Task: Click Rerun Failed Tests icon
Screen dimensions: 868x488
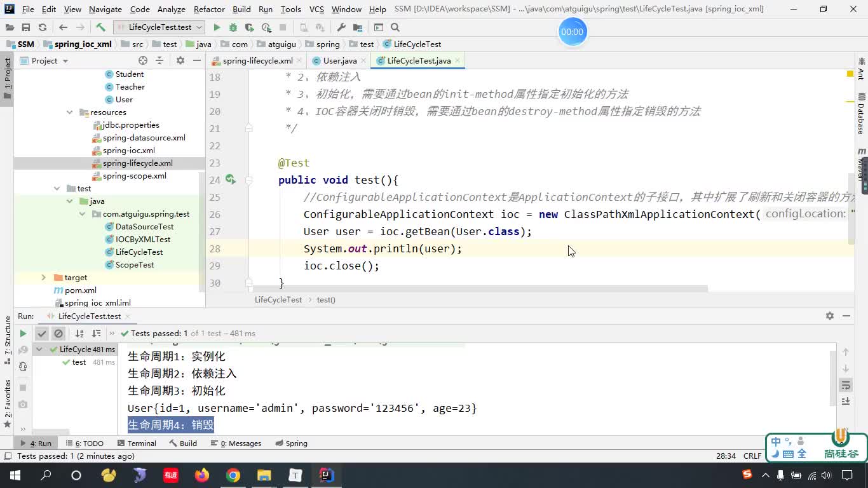Action: click(x=23, y=350)
